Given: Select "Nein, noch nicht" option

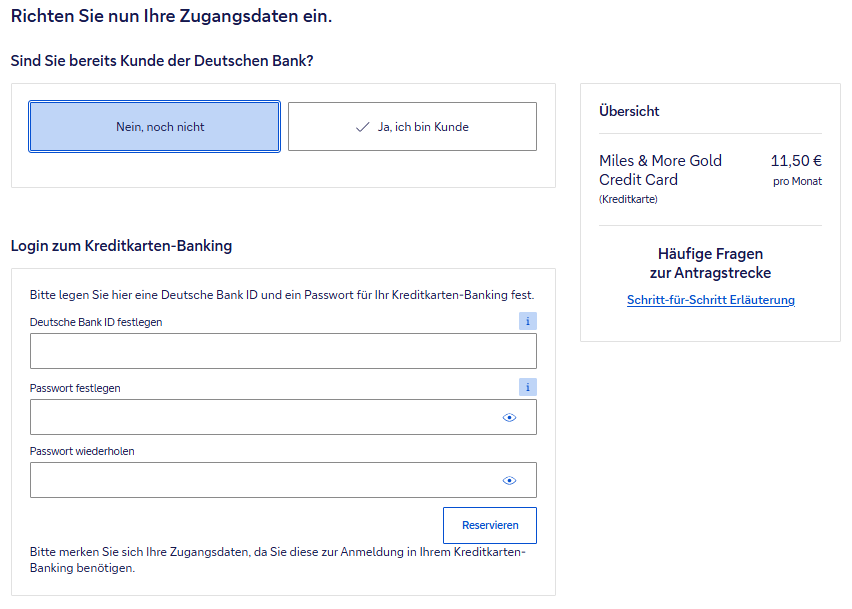Looking at the screenshot, I should (x=154, y=127).
